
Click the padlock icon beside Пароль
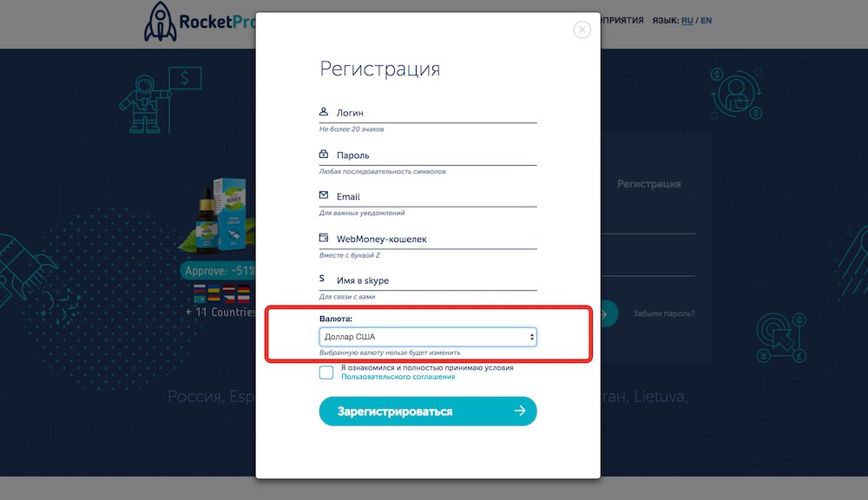[x=324, y=155]
